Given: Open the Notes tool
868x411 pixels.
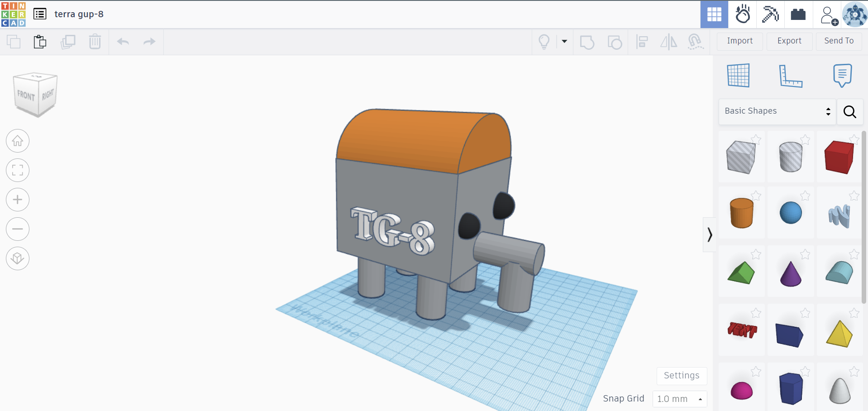Looking at the screenshot, I should coord(842,76).
